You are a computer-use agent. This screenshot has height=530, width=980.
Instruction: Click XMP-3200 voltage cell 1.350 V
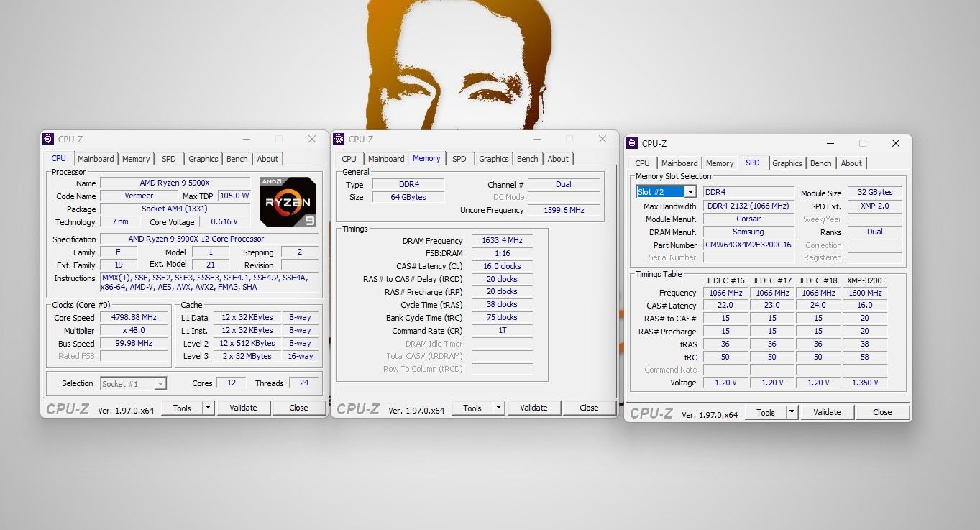(865, 383)
